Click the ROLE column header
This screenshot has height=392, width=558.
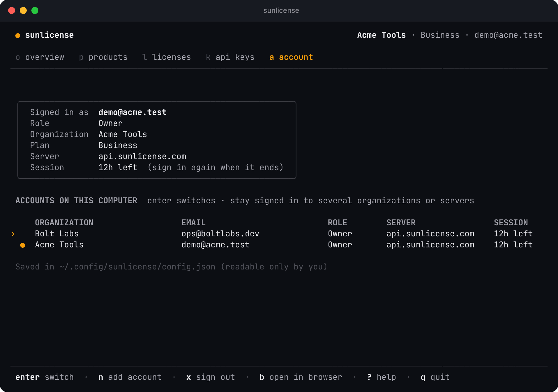(x=337, y=223)
